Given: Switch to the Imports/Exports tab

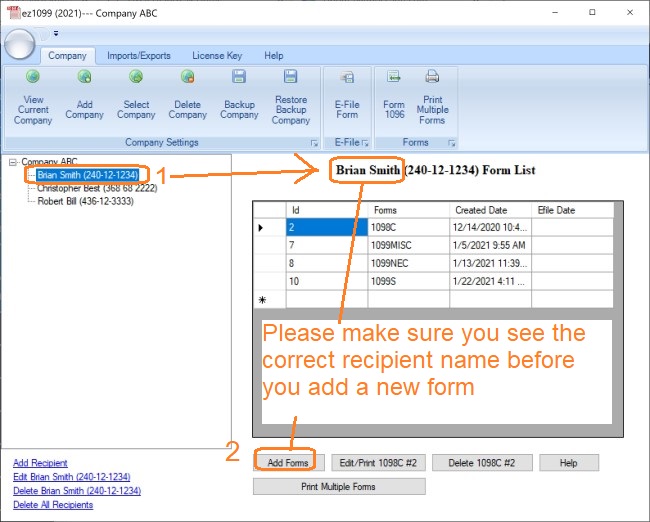Looking at the screenshot, I should tap(139, 56).
